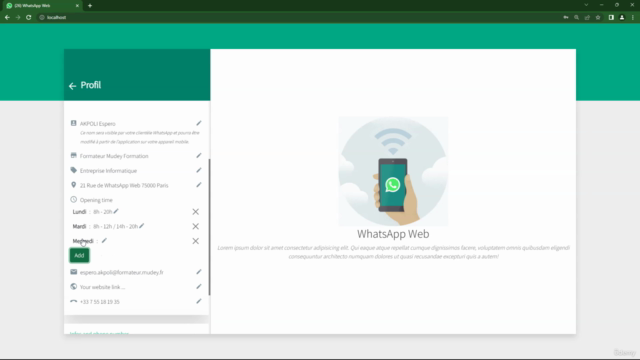Click the WhatsApp phone illustration
This screenshot has height=360, width=640.
coord(393,171)
